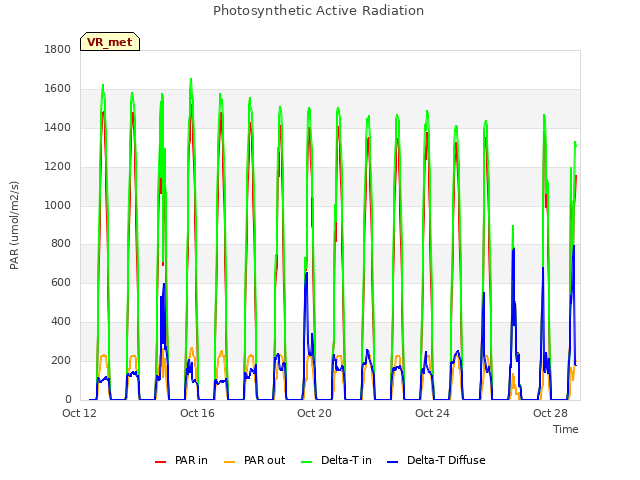Click the green Delta-T in legend swatch

tap(307, 462)
